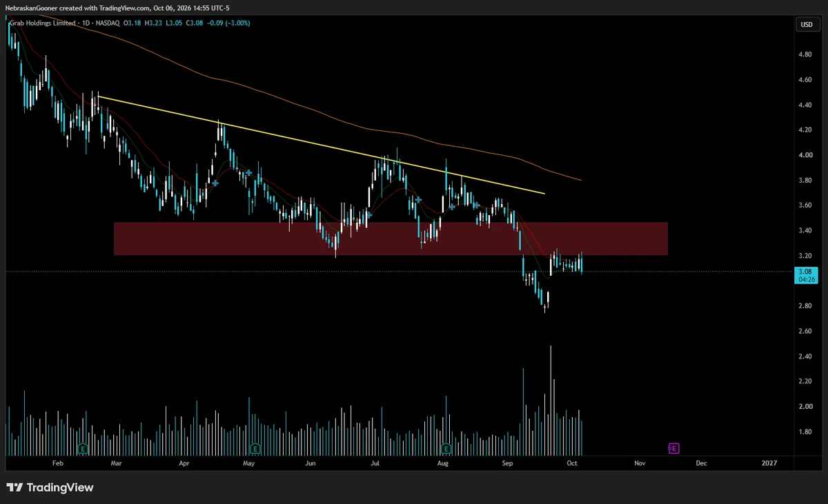
Task: Click the 2.00 price axis label
Action: click(x=805, y=407)
